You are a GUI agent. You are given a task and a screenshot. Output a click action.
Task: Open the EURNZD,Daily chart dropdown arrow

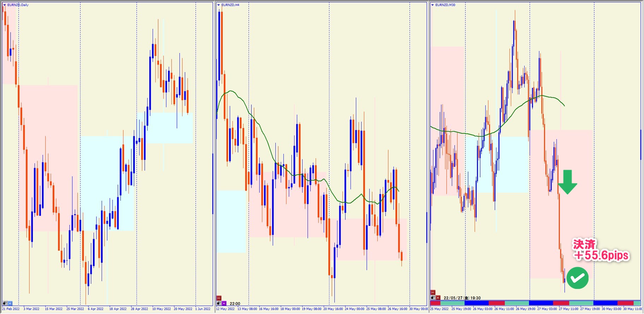coord(5,5)
